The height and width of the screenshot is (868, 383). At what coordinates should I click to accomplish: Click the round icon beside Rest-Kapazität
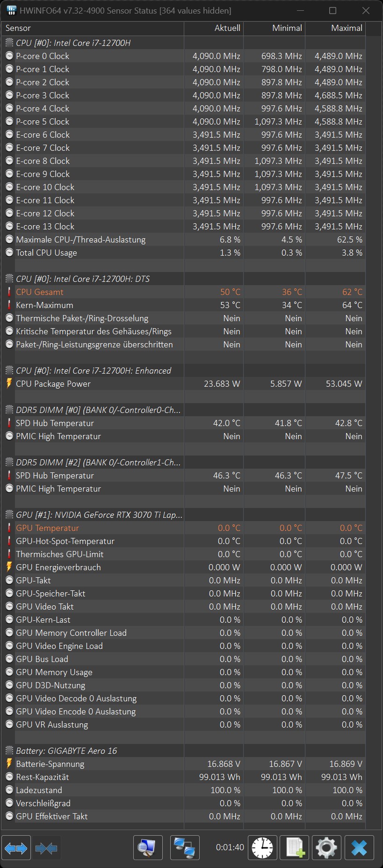(9, 777)
